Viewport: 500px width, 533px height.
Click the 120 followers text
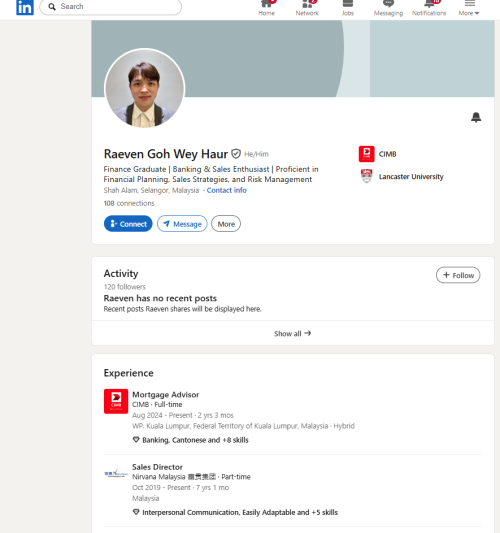coord(124,287)
